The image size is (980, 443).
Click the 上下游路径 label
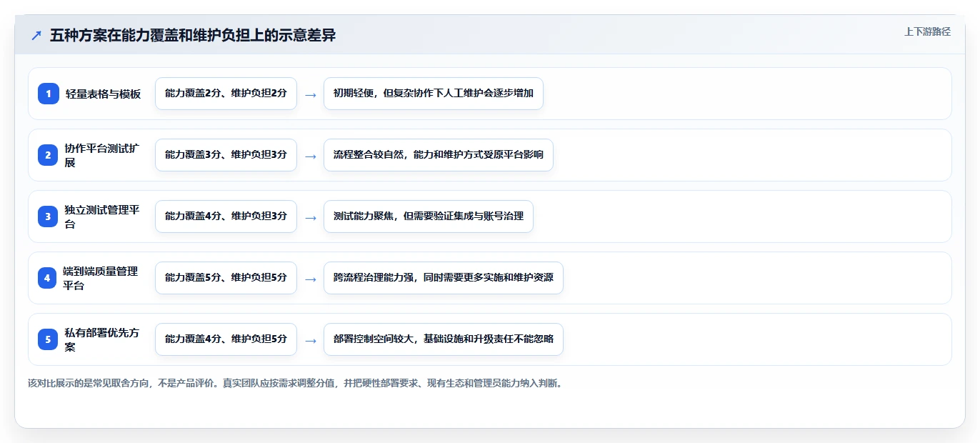click(x=927, y=31)
